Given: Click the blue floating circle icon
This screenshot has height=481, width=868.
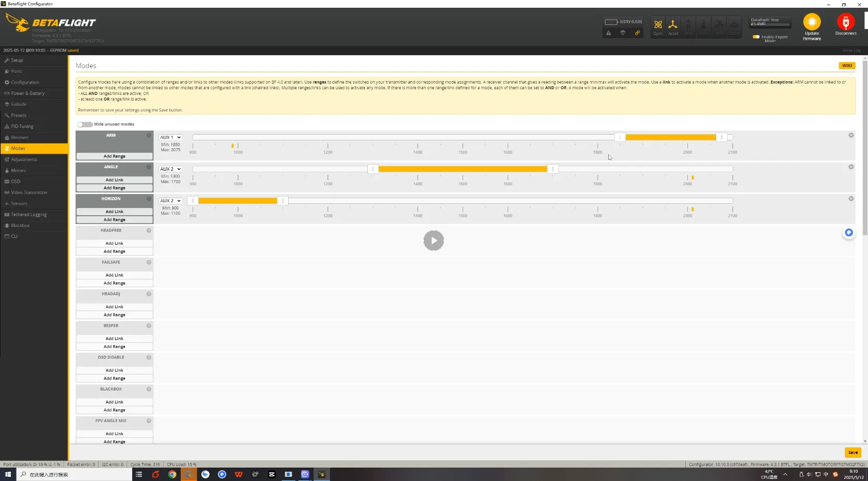Looking at the screenshot, I should point(848,233).
